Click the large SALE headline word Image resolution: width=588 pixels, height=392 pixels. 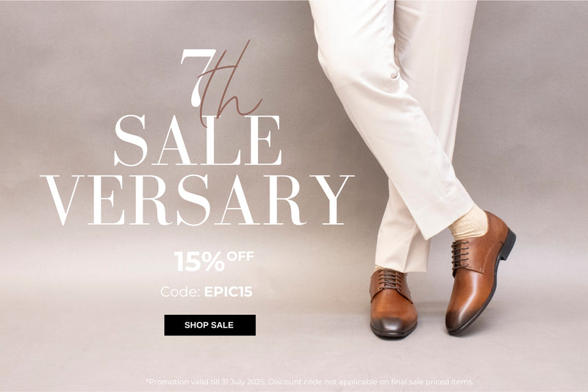[198, 140]
